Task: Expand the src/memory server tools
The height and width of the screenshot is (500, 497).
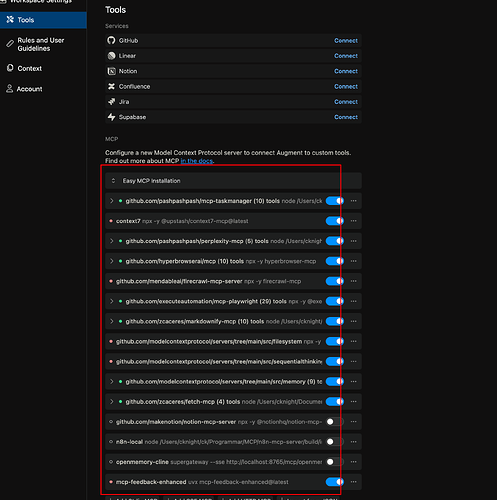Action: [112, 382]
